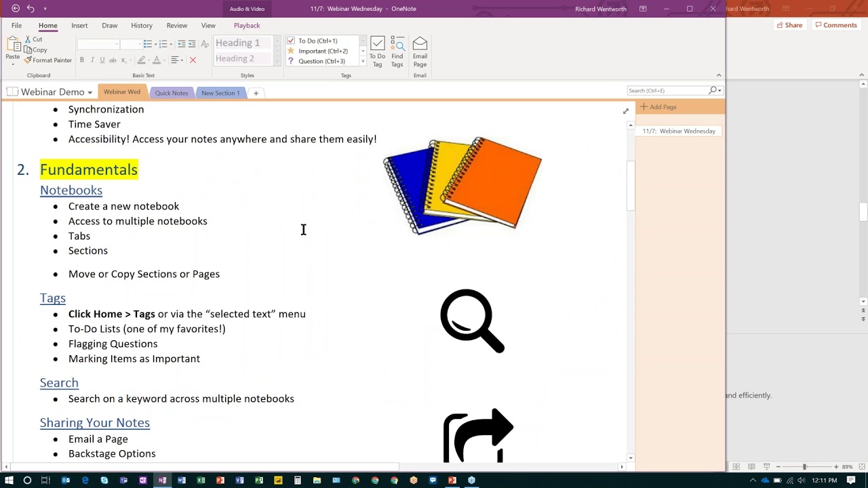Apply the font color
This screenshot has width=868, height=488.
pyautogui.click(x=156, y=60)
